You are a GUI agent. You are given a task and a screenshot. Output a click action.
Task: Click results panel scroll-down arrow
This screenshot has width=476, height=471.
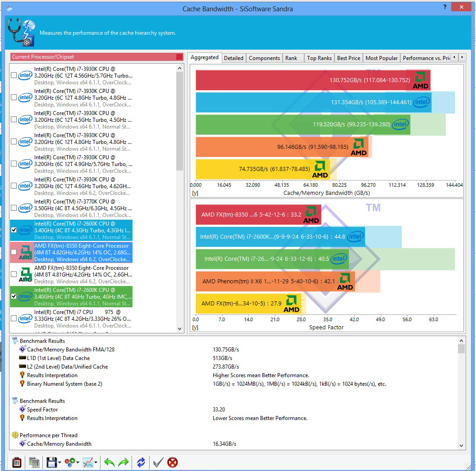point(461,445)
